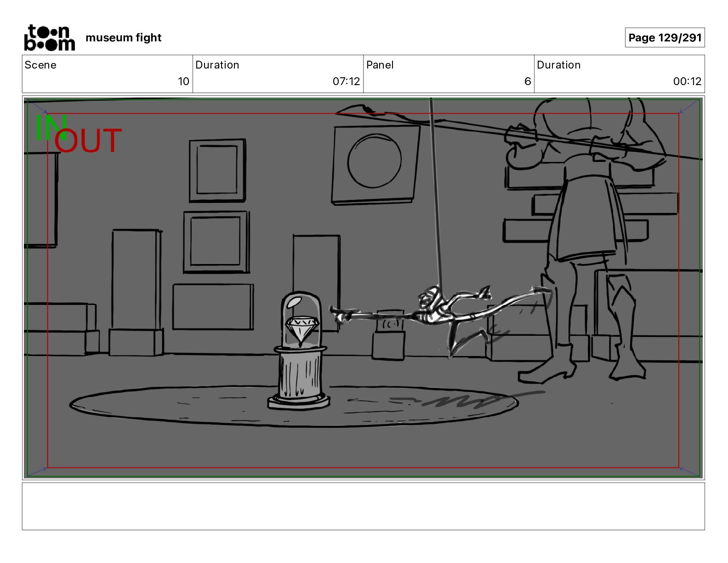
Task: Click the Toon Boom logo
Action: coord(49,37)
